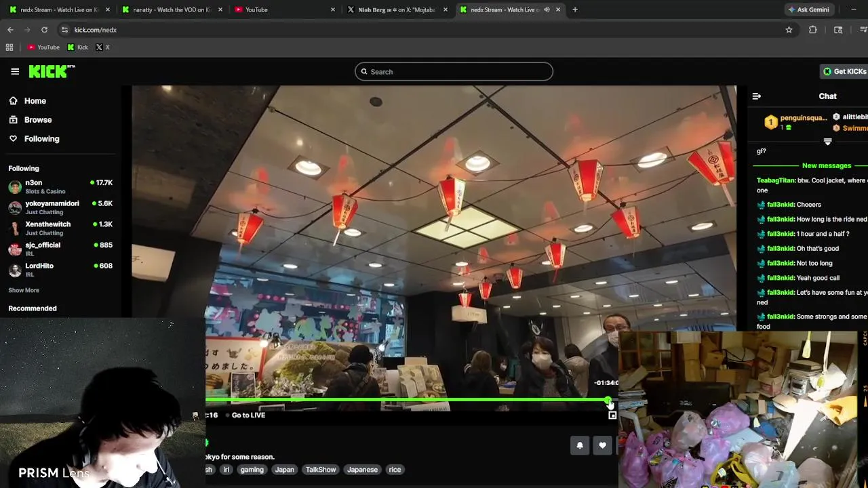Toggle picture-in-picture mini player
This screenshot has width=868, height=488.
[x=612, y=415]
